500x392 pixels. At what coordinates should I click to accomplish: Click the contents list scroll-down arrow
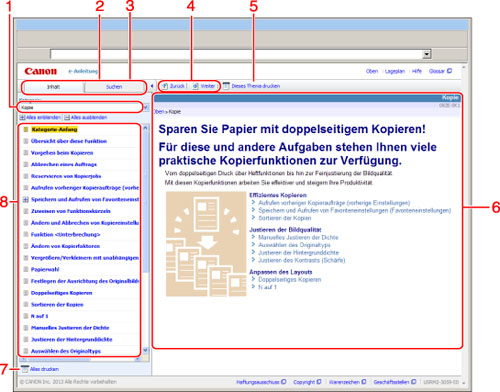(145, 350)
